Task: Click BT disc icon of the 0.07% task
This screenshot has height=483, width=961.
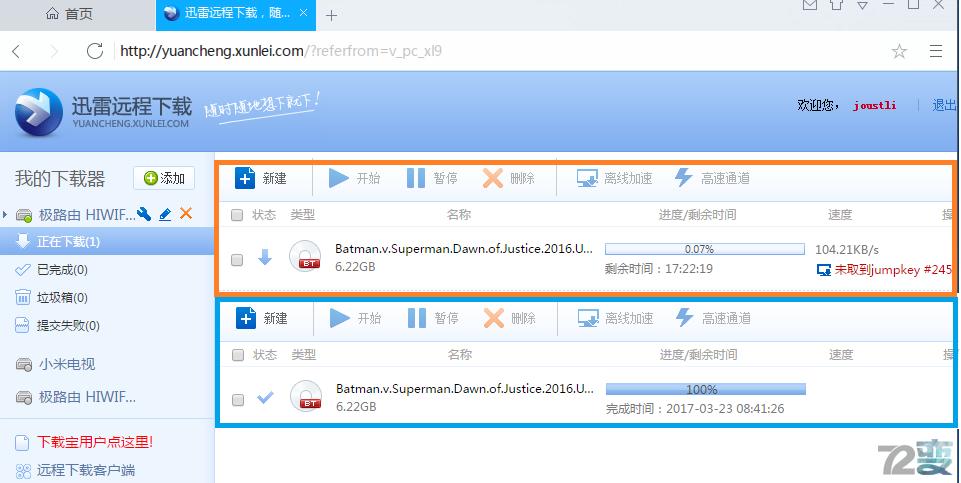Action: [x=305, y=256]
